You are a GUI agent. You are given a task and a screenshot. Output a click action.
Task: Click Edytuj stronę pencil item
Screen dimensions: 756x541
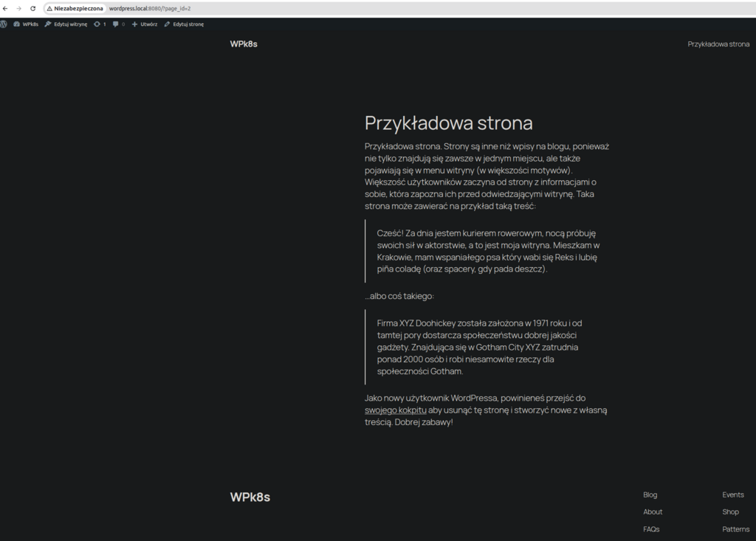pos(184,24)
